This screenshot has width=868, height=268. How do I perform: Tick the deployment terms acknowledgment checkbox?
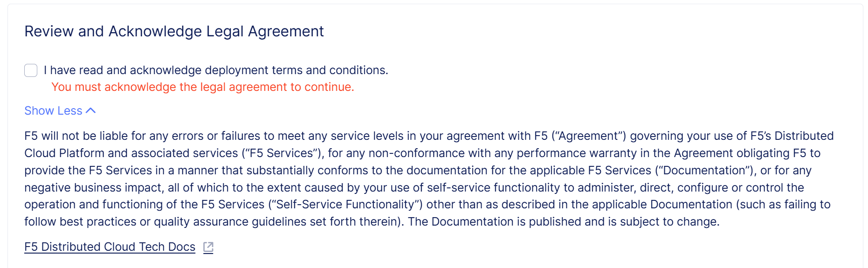coord(31,70)
